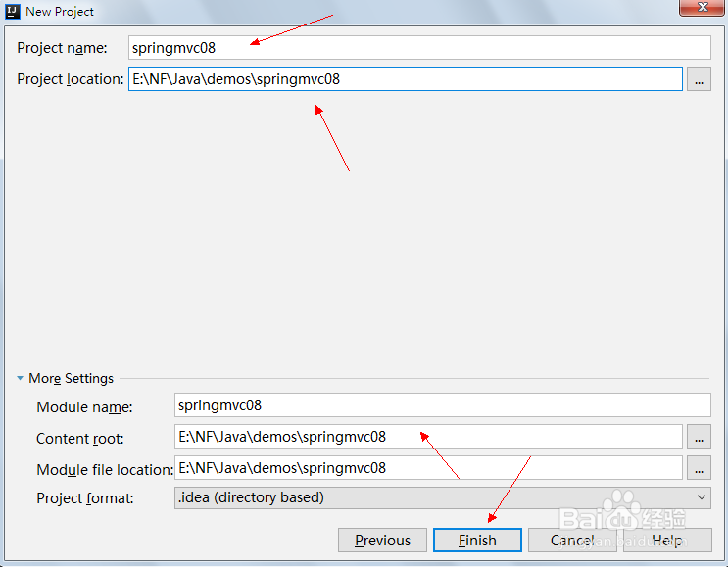Screen dimensions: 728x567
Task: Click the Project format label
Action: click(x=85, y=497)
